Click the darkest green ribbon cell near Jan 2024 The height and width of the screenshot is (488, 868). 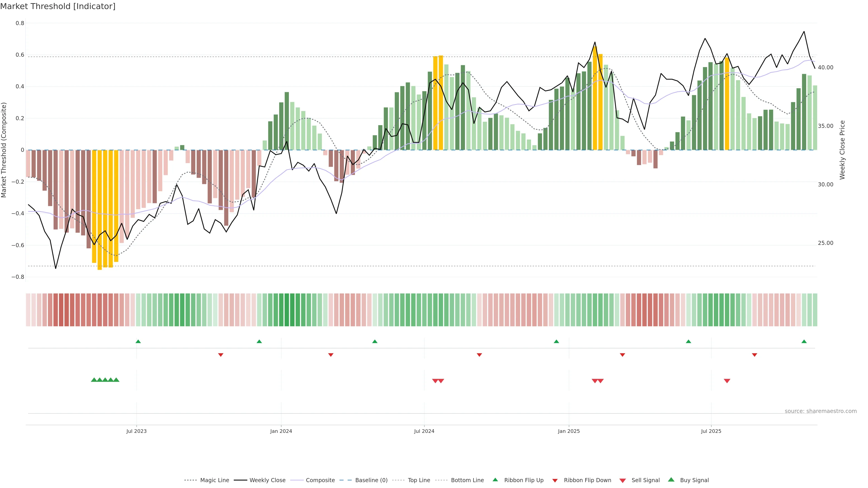coord(287,310)
